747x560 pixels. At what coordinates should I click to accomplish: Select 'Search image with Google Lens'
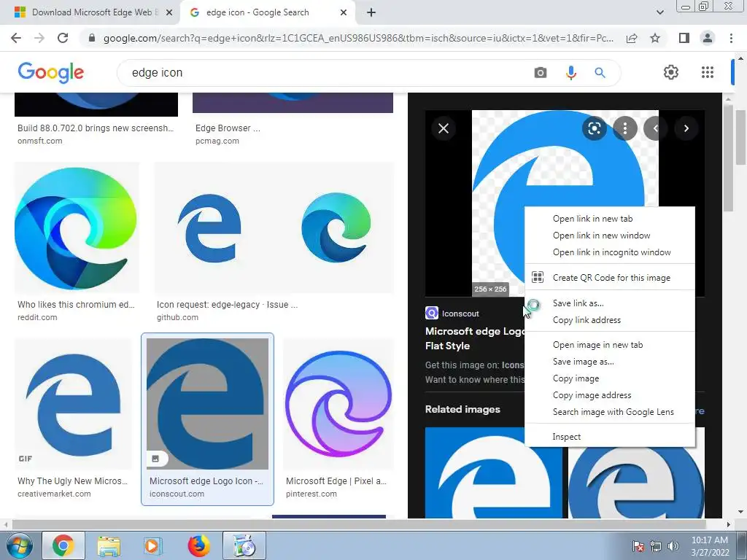coord(610,412)
